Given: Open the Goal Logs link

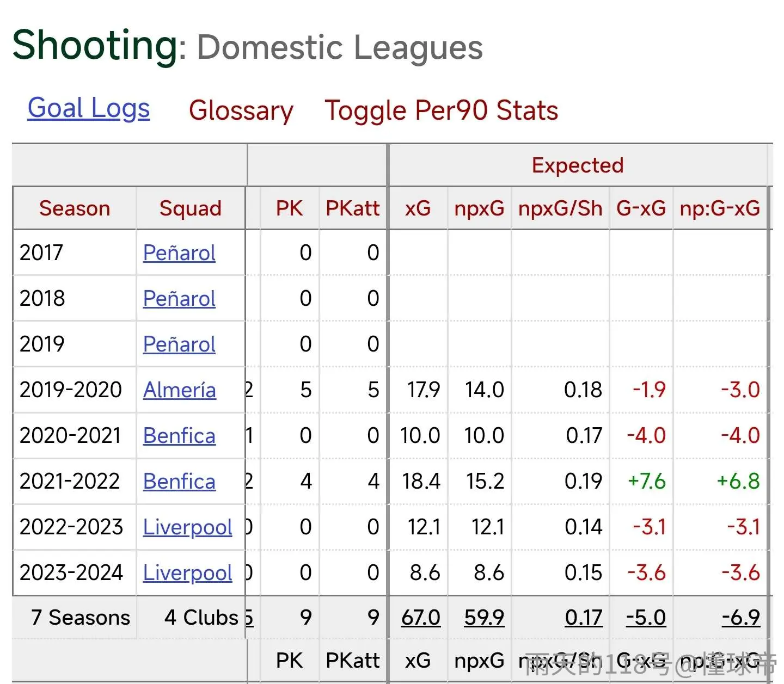Looking at the screenshot, I should tap(89, 108).
